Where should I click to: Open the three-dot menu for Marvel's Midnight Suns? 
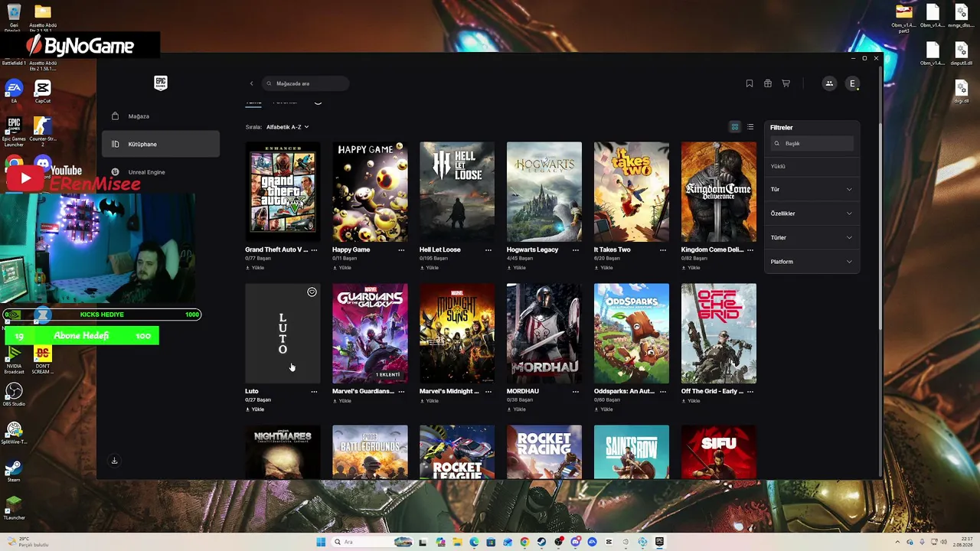(488, 391)
